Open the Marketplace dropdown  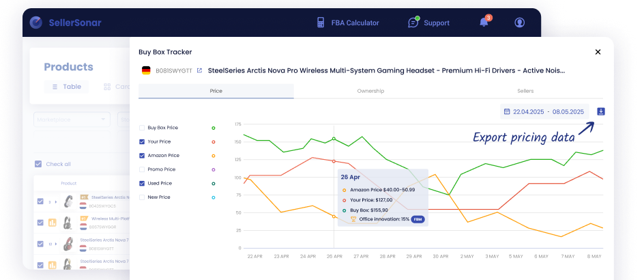(x=72, y=120)
